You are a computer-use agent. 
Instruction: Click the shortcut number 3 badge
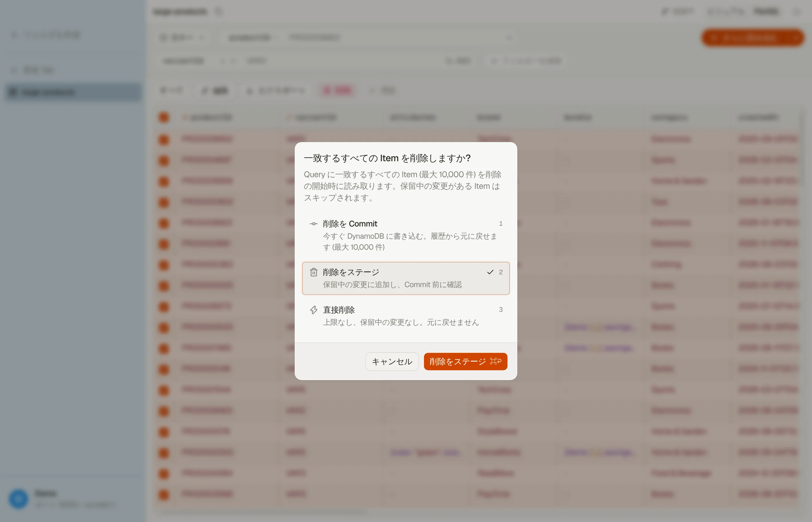click(501, 309)
